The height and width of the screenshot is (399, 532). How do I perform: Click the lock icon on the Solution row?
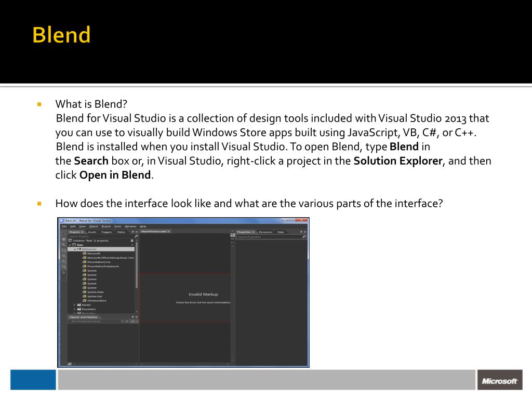point(132,241)
